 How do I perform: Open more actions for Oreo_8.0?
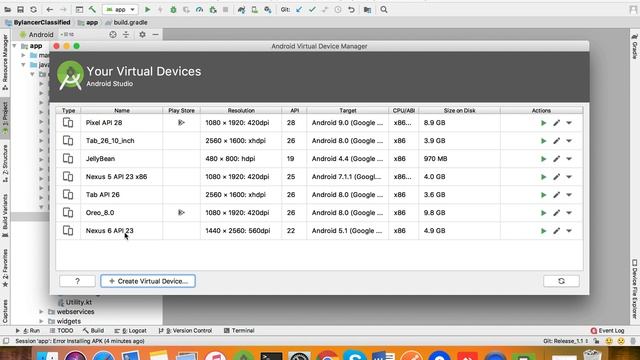569,213
